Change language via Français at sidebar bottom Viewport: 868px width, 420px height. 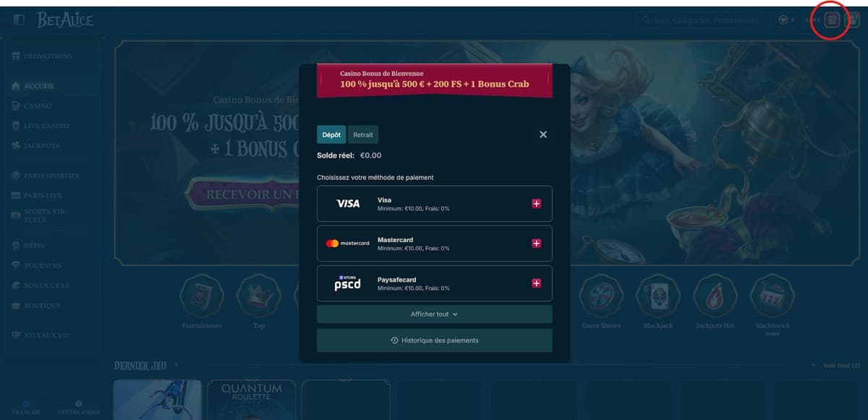[25, 408]
